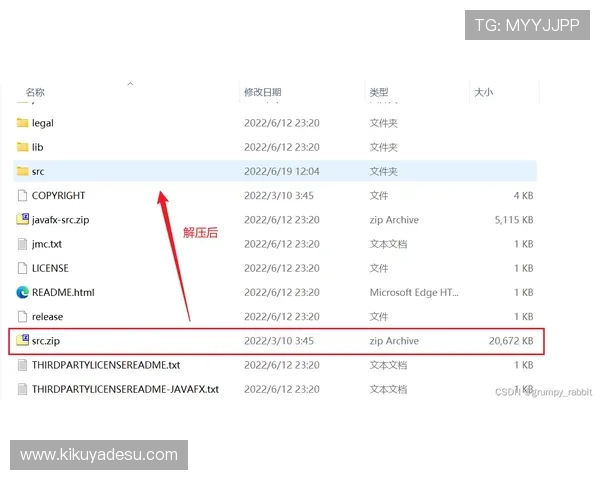Select the src folder name
The image size is (600, 480).
pos(38,171)
